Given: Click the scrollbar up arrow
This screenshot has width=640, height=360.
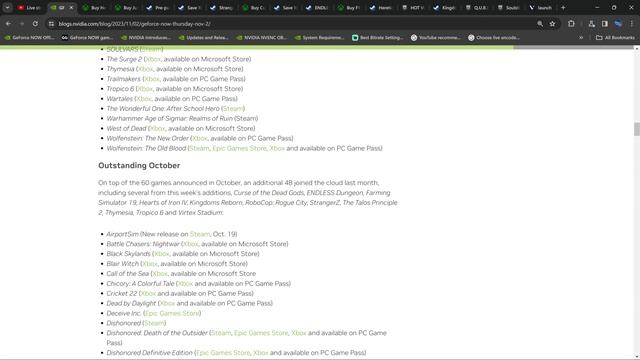Looking at the screenshot, I should [636, 49].
